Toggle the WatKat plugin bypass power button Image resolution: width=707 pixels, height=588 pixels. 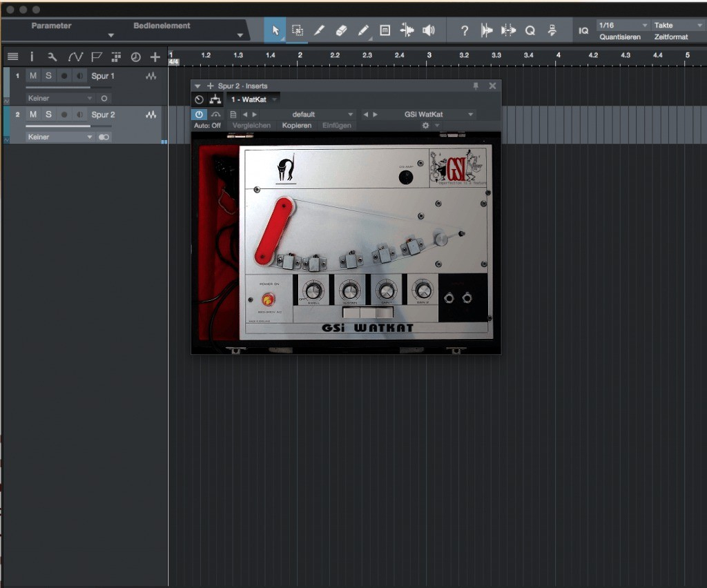coord(199,115)
